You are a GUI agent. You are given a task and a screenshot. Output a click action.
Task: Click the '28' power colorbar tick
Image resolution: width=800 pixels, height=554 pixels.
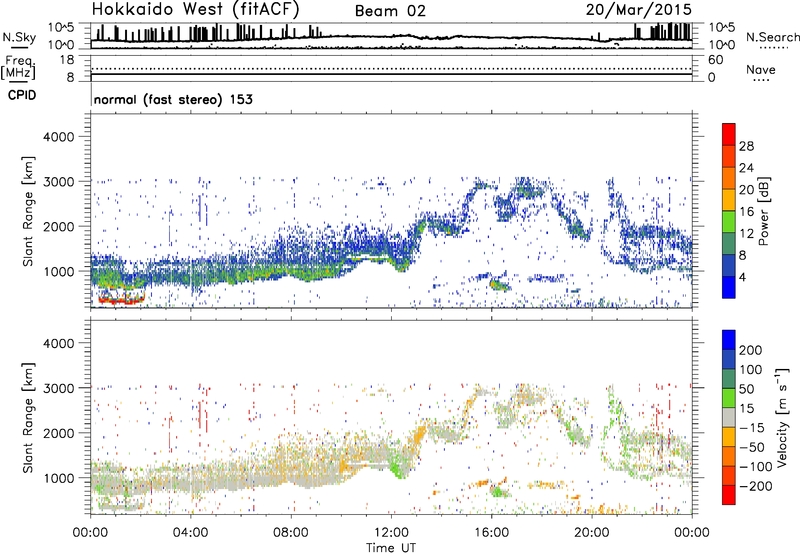click(x=746, y=146)
